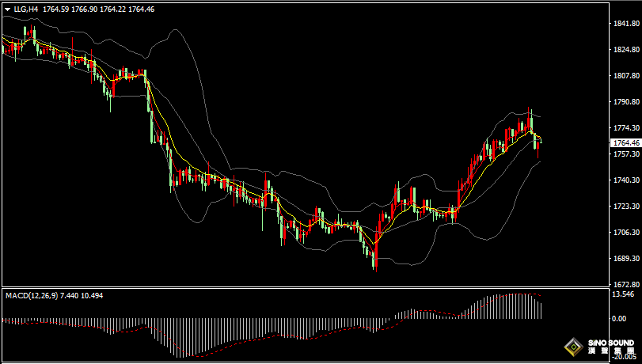Click the tallest MACD histogram bars on right
This screenshot has width=642, height=364.
515,306
